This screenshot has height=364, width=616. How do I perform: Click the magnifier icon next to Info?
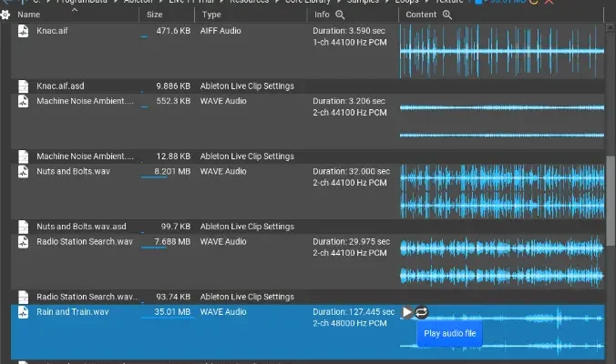tap(340, 15)
